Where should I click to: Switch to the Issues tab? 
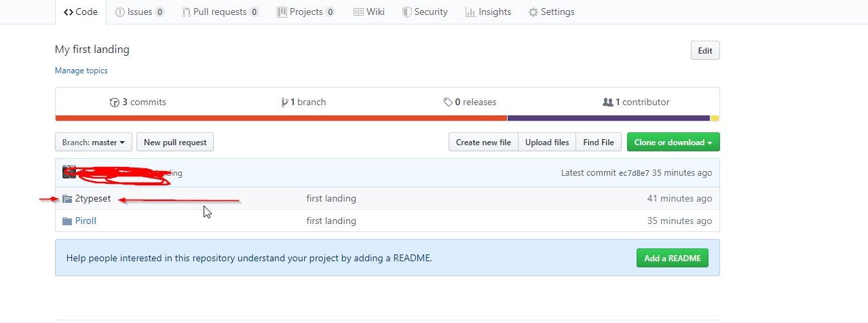[139, 12]
